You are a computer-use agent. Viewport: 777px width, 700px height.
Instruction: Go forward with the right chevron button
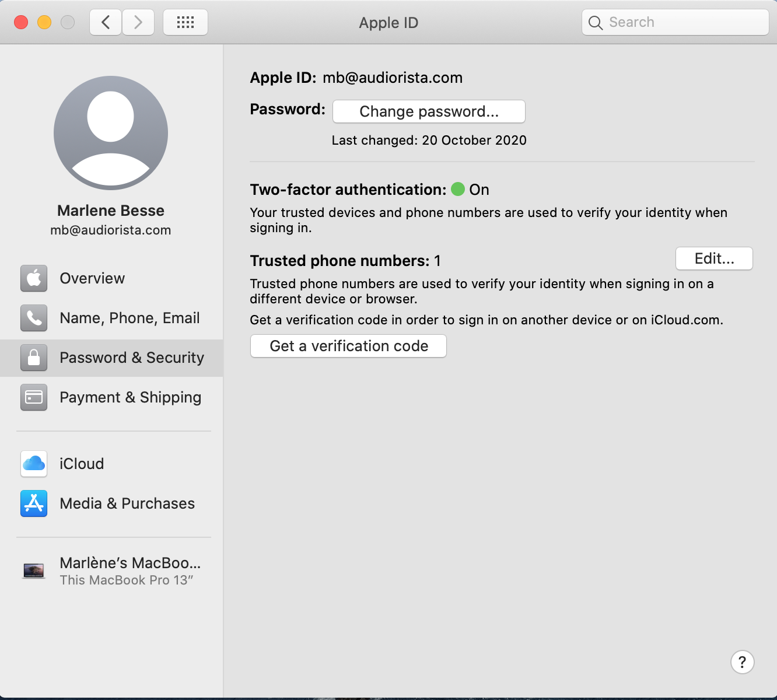(138, 23)
